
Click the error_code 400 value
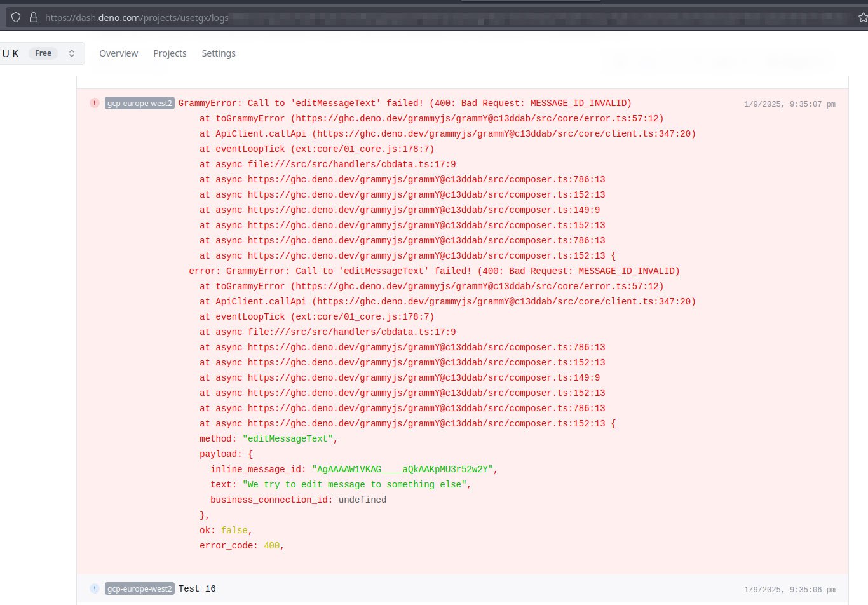point(271,545)
